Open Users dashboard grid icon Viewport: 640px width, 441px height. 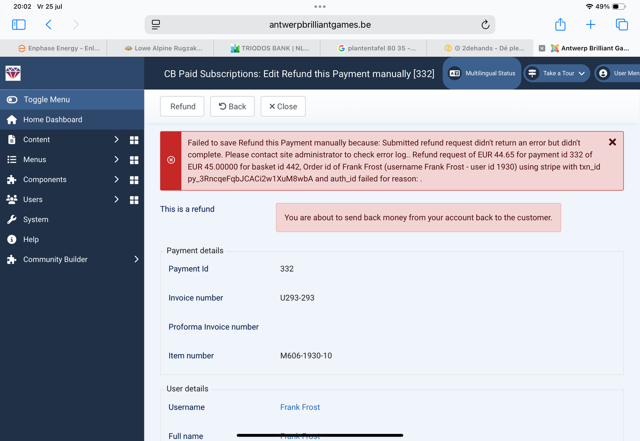tap(134, 200)
